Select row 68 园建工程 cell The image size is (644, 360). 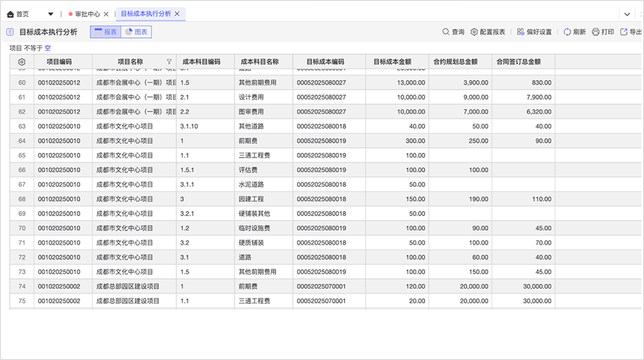coord(251,199)
